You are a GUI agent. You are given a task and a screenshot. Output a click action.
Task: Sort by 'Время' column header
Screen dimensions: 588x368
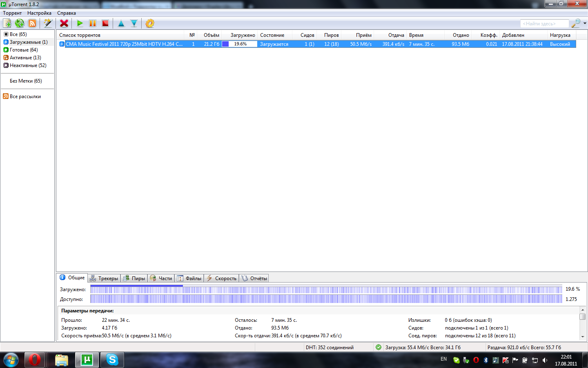[x=425, y=35]
